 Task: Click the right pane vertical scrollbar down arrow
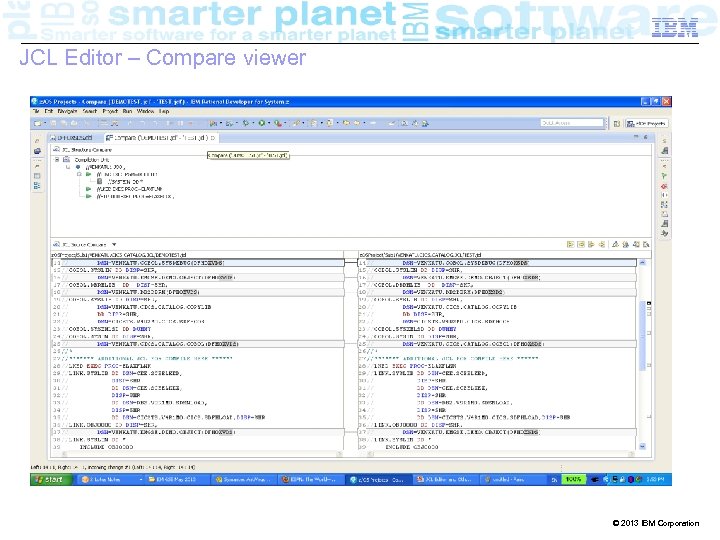[x=642, y=446]
